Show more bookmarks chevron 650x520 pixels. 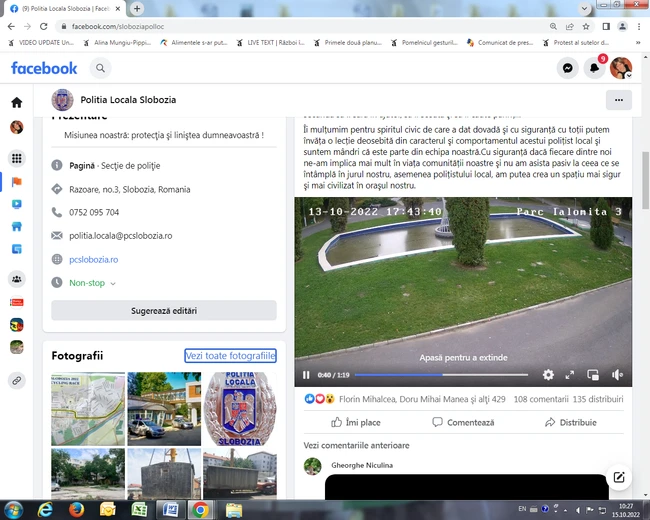pos(638,42)
